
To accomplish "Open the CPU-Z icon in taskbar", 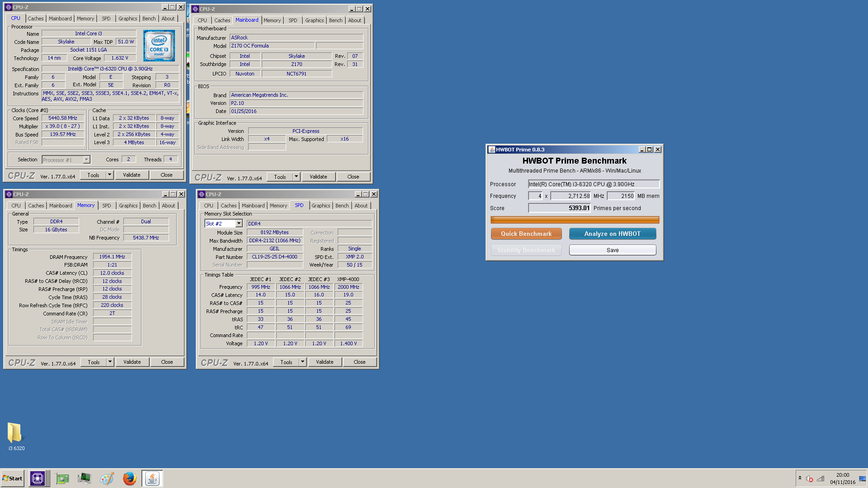I will point(38,478).
